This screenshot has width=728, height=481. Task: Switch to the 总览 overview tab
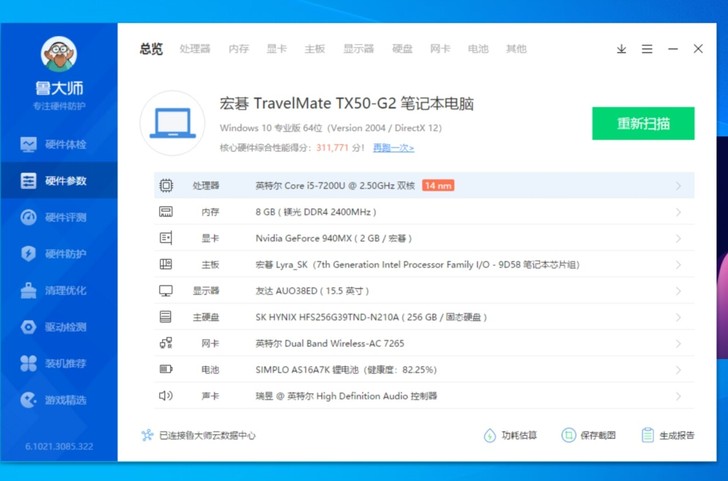151,49
